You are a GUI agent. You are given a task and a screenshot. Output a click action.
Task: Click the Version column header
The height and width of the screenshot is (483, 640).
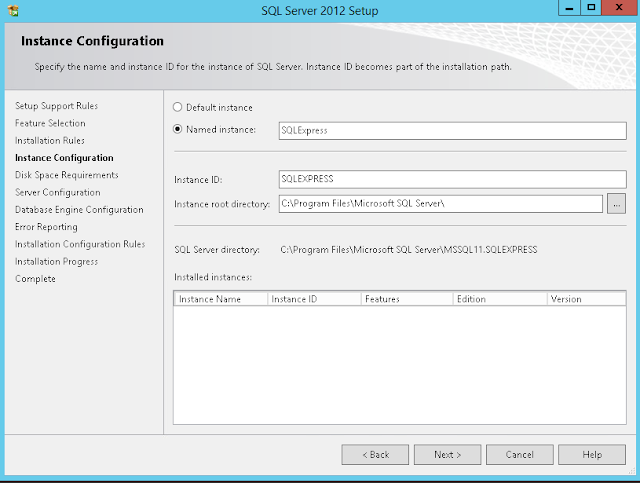coord(586,299)
